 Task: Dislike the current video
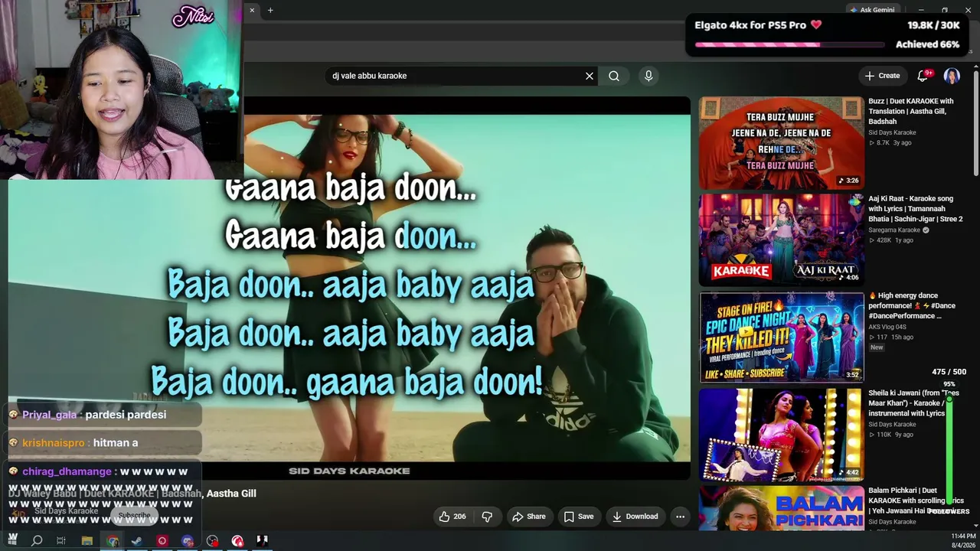[487, 517]
